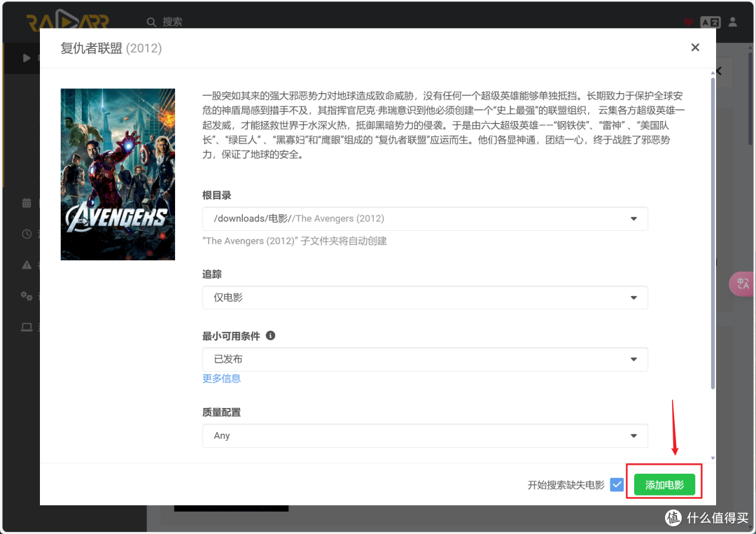This screenshot has width=756, height=534.
Task: Click the green 添加电影 button
Action: tap(664, 484)
